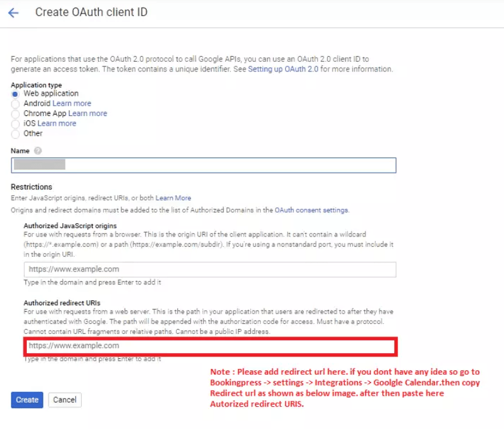Focus the Authorized redirect URIs input

coord(210,346)
